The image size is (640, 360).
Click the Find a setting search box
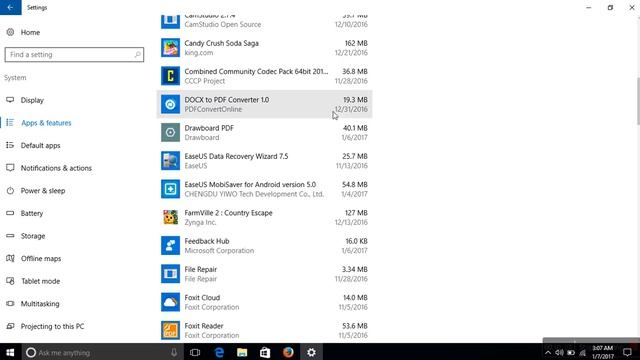(x=74, y=54)
